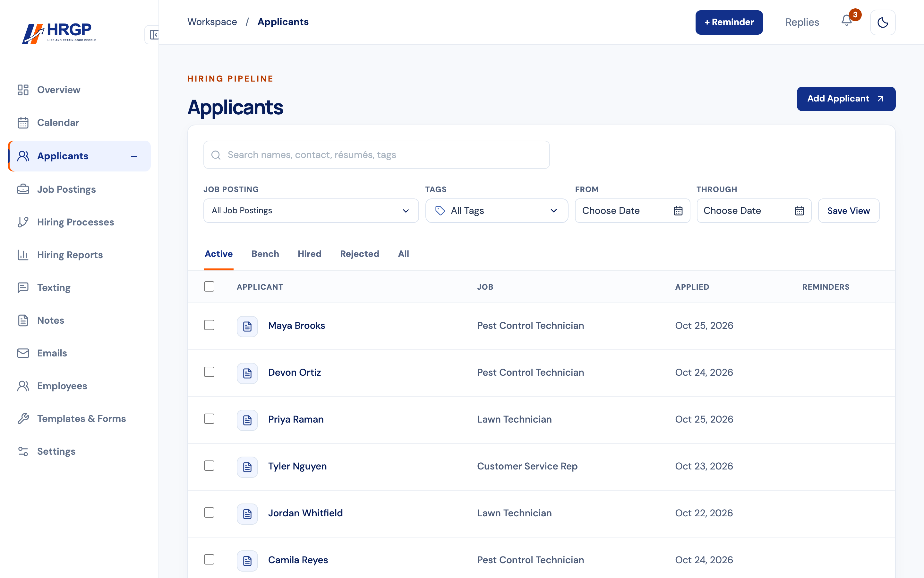Open the Replies link
Image resolution: width=924 pixels, height=578 pixels.
802,22
